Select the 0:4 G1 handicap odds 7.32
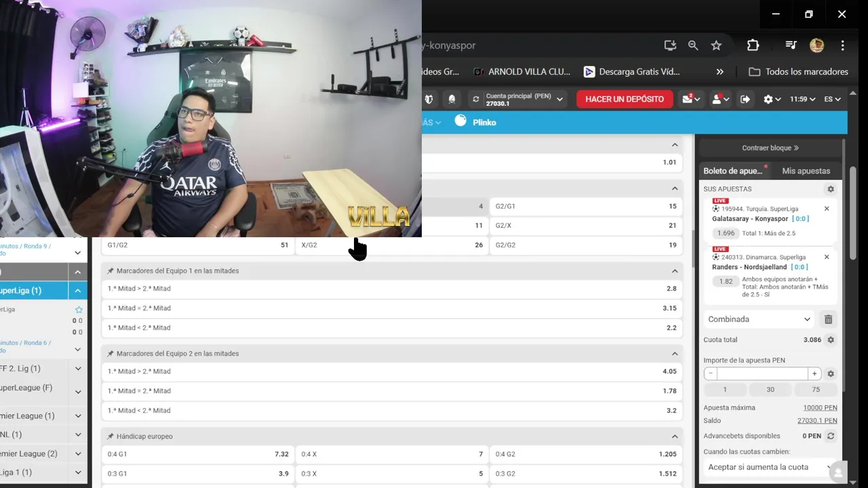 (x=198, y=454)
